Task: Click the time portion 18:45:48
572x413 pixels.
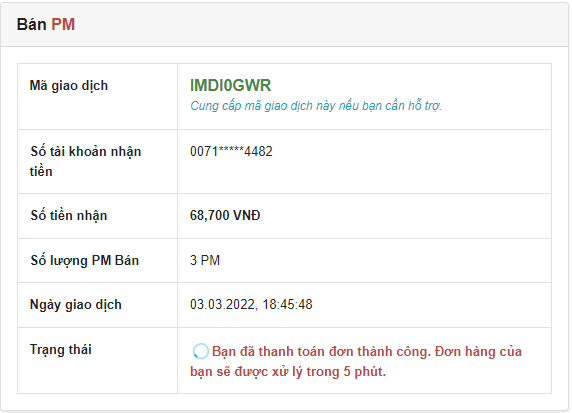Action: tap(287, 304)
